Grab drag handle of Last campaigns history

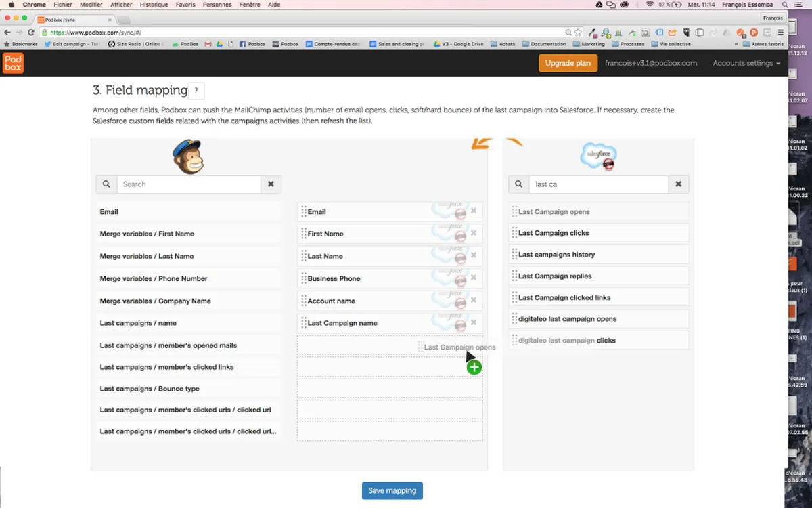pyautogui.click(x=514, y=255)
